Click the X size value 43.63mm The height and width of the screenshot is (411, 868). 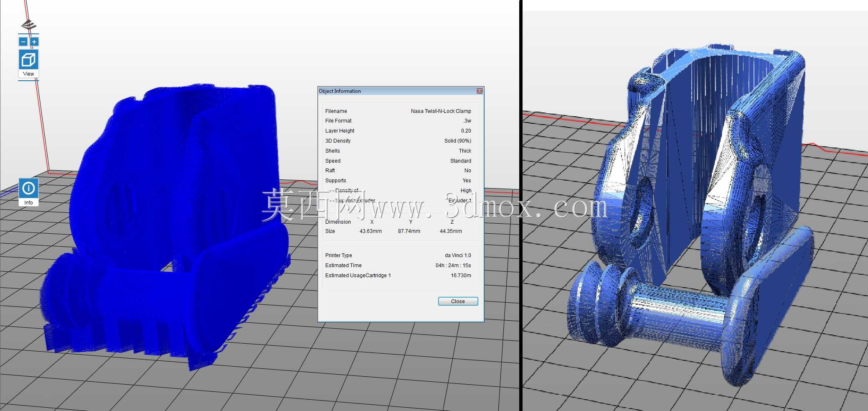pos(371,231)
